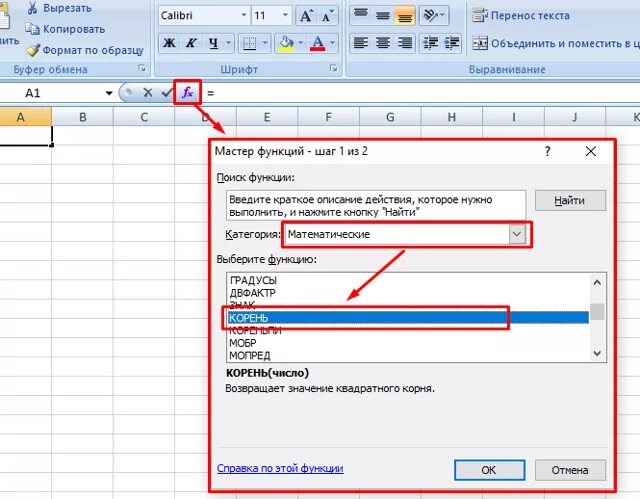Cancel formula entry with X icon
This screenshot has width=640, height=499.
point(148,93)
